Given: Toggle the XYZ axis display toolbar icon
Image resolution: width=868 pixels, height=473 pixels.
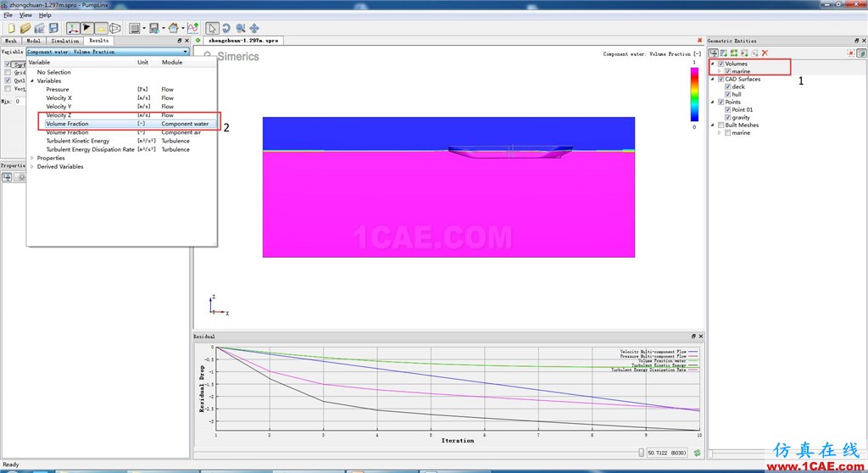Looking at the screenshot, I should click(x=73, y=28).
